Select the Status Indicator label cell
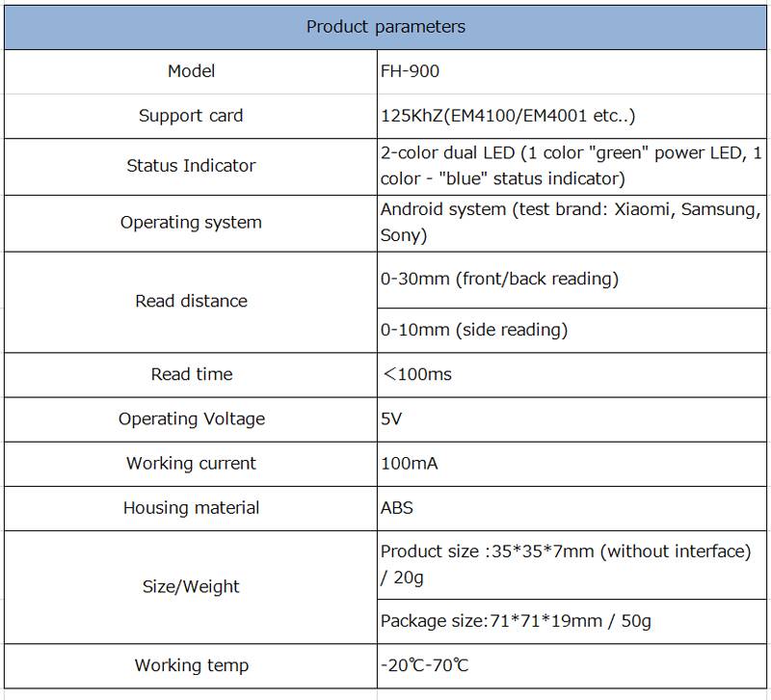The height and width of the screenshot is (700, 771). [191, 166]
